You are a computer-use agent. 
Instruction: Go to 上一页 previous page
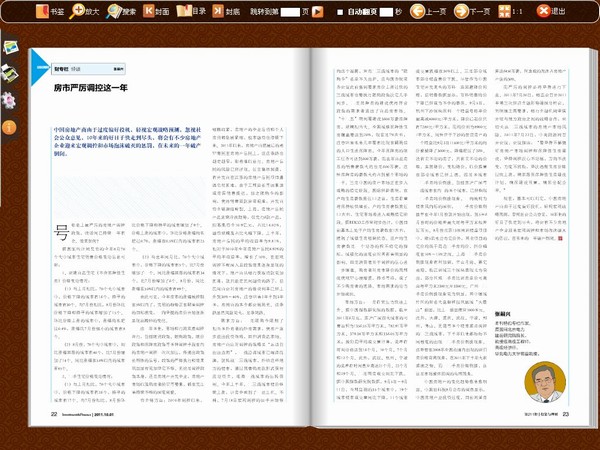tap(428, 11)
